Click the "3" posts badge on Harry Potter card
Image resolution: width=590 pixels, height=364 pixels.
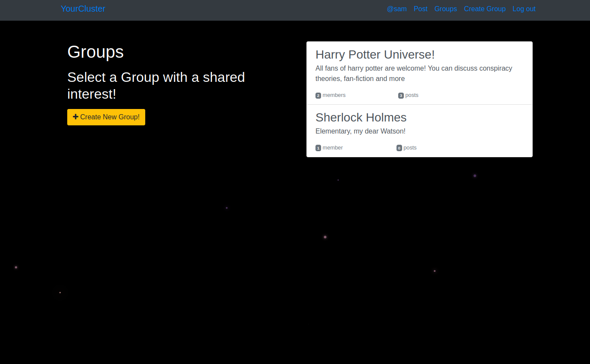[x=400, y=95]
